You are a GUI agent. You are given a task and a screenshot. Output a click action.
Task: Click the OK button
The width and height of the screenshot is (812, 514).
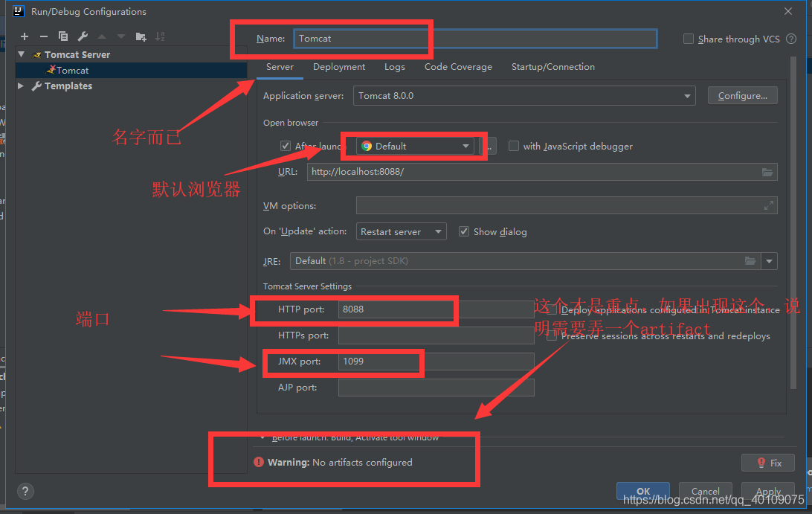click(x=643, y=491)
